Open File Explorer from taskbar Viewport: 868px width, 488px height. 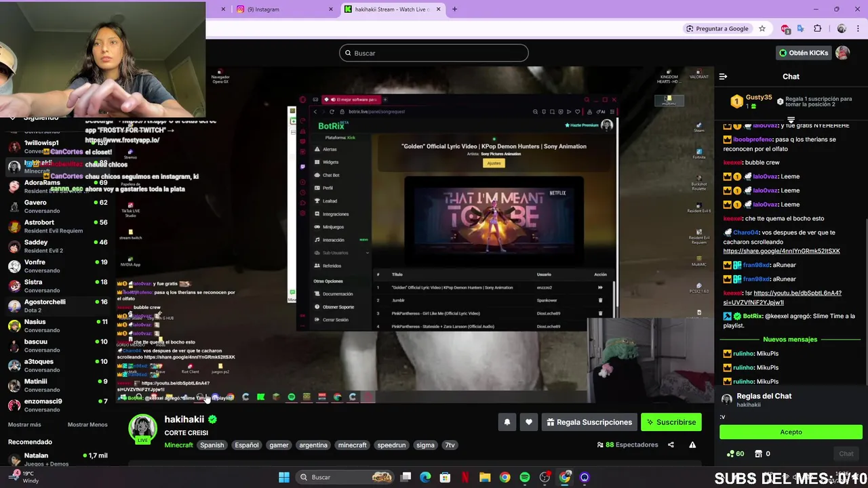pos(485,477)
